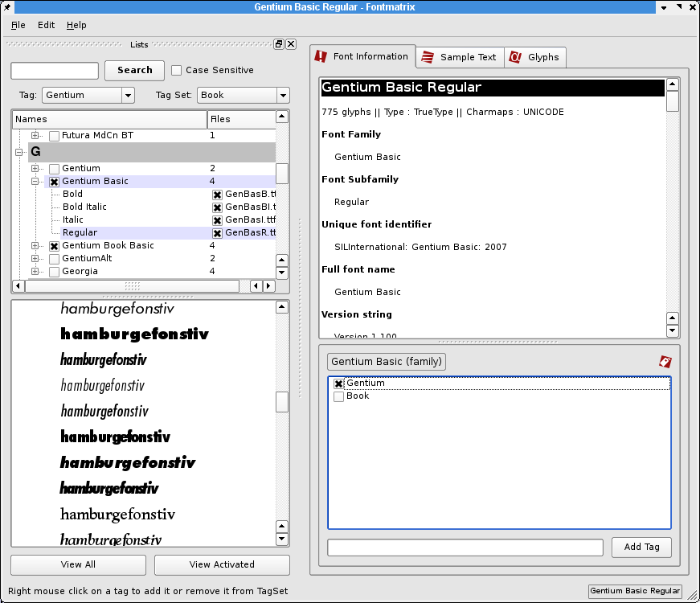The height and width of the screenshot is (603, 700).
Task: Open font tag editor with red tag icon
Action: 665,363
